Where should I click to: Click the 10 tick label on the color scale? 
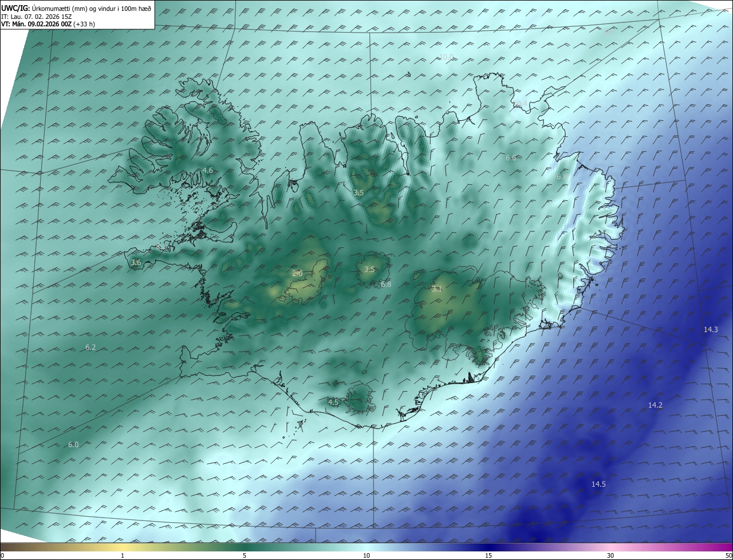(366, 555)
